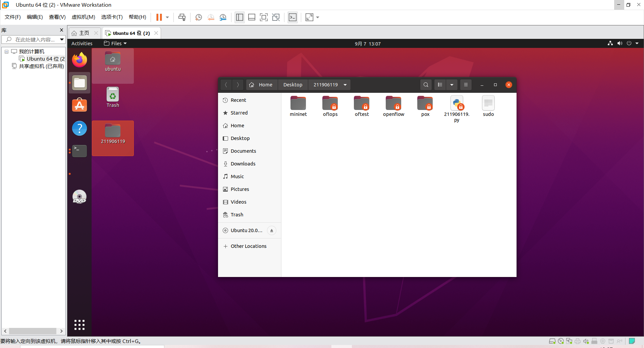
Task: Toggle the VMware library sidebar
Action: [x=239, y=17]
